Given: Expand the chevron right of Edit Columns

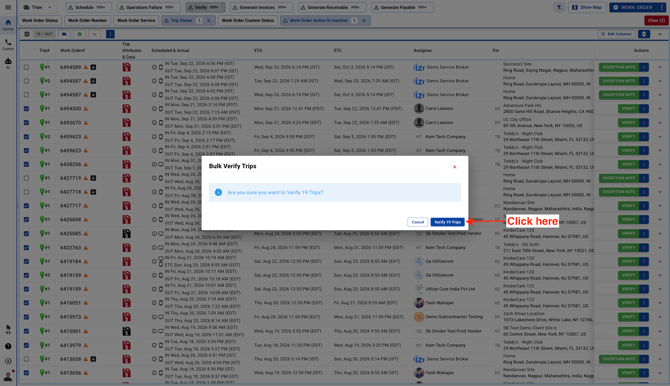Looking at the screenshot, I should [660, 34].
